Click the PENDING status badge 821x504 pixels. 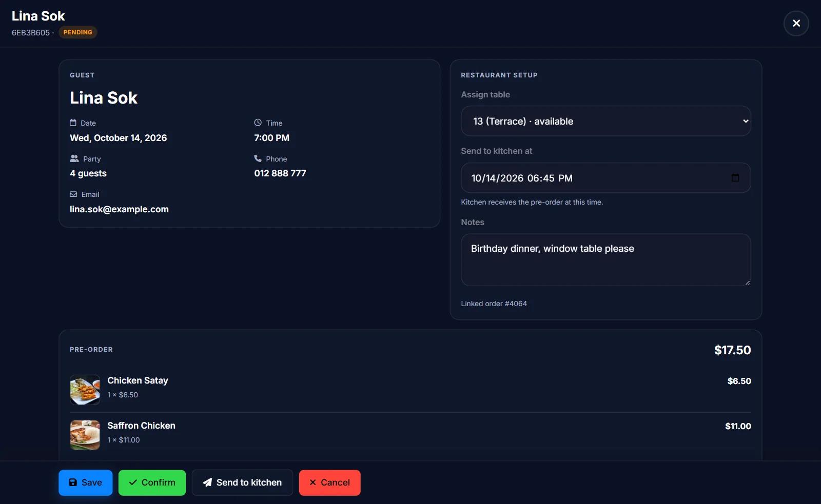(x=78, y=32)
